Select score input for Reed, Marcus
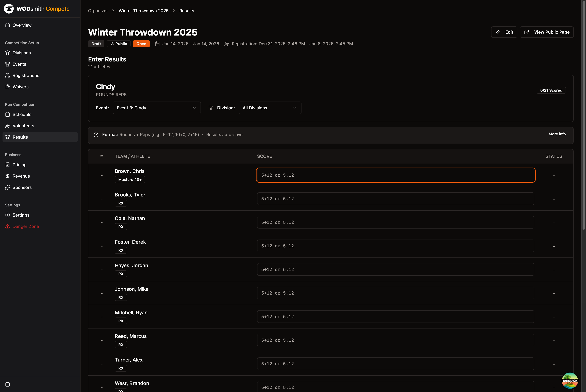The height and width of the screenshot is (392, 586). point(395,340)
